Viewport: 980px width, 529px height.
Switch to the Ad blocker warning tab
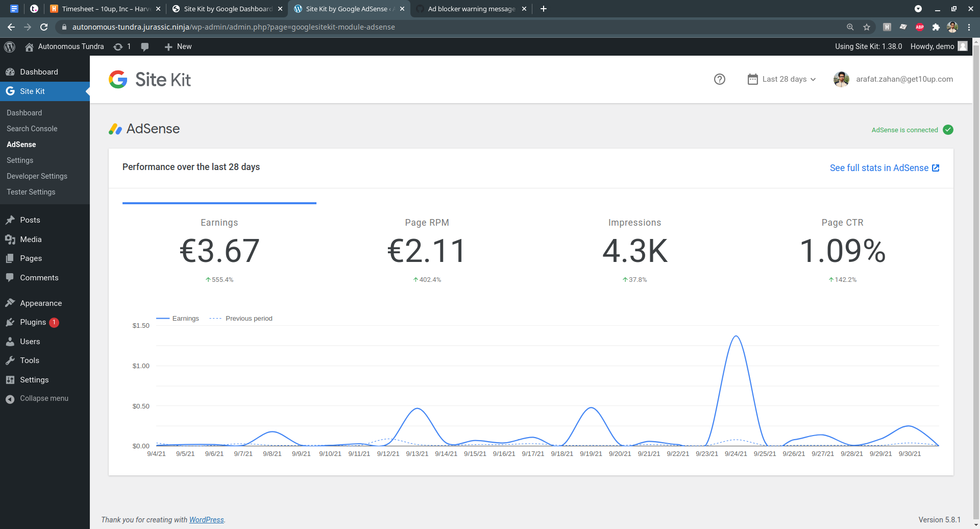click(470, 9)
